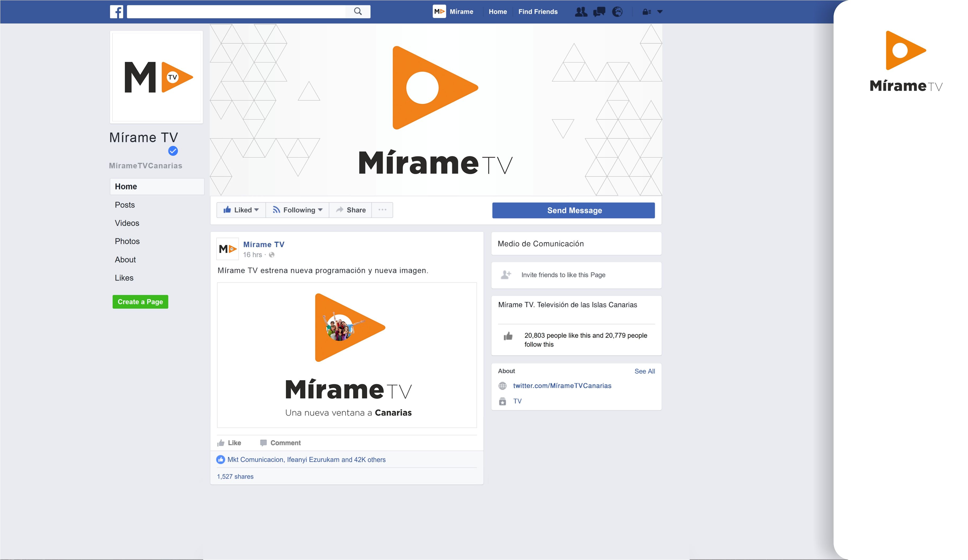Click the invite friends person icon
Screen dimensions: 968x560
point(506,275)
